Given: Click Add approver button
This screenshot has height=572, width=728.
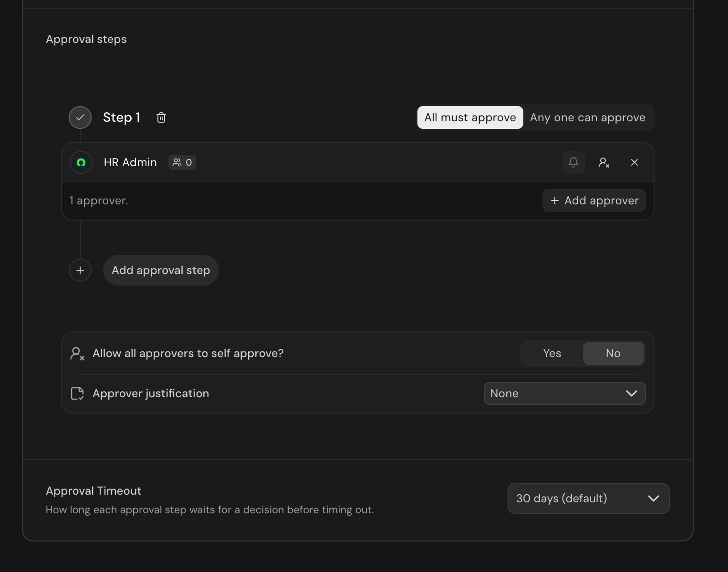Looking at the screenshot, I should (x=594, y=201).
